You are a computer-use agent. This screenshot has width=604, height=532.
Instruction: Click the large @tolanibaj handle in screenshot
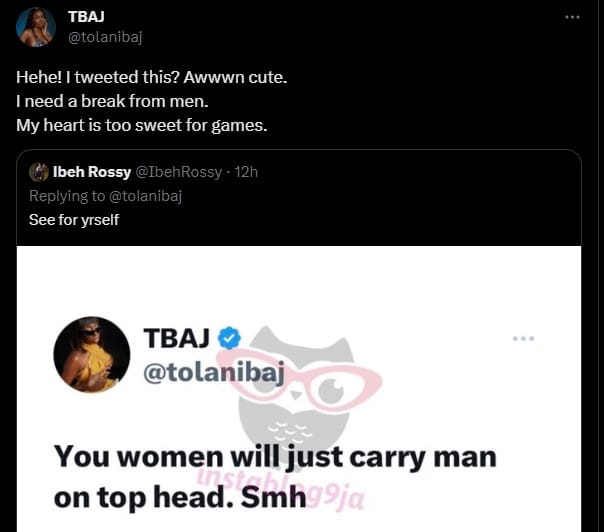point(214,373)
